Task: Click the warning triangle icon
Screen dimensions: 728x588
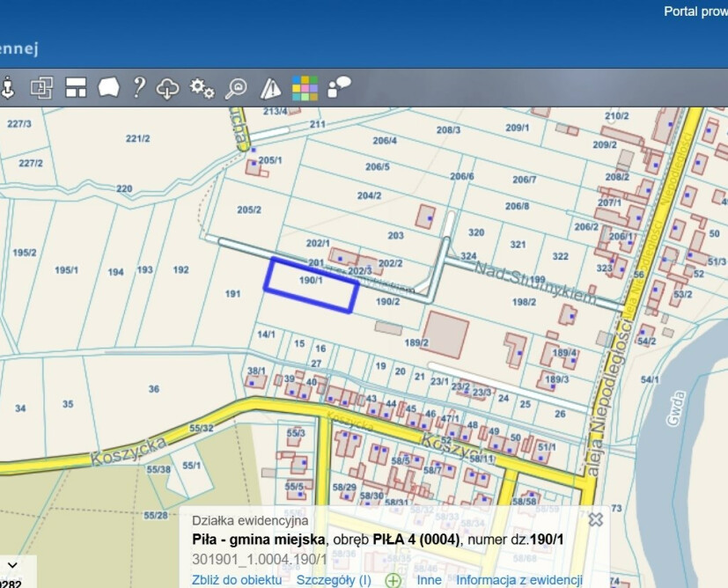Action: click(x=270, y=88)
